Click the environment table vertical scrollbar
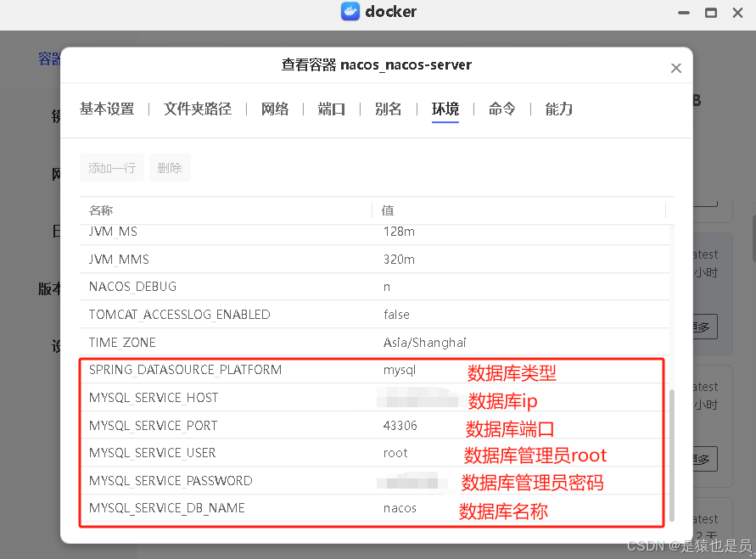Image resolution: width=756 pixels, height=559 pixels. (x=672, y=455)
